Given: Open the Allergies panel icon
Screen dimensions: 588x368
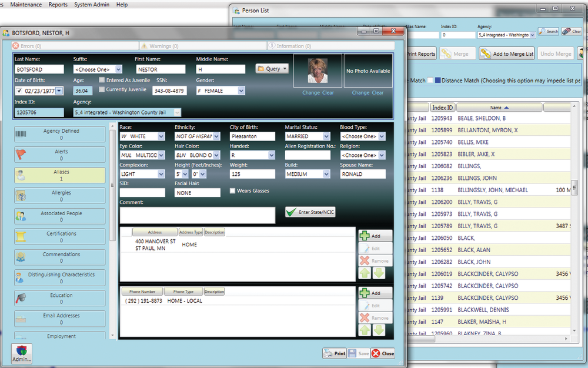Looking at the screenshot, I should [21, 196].
